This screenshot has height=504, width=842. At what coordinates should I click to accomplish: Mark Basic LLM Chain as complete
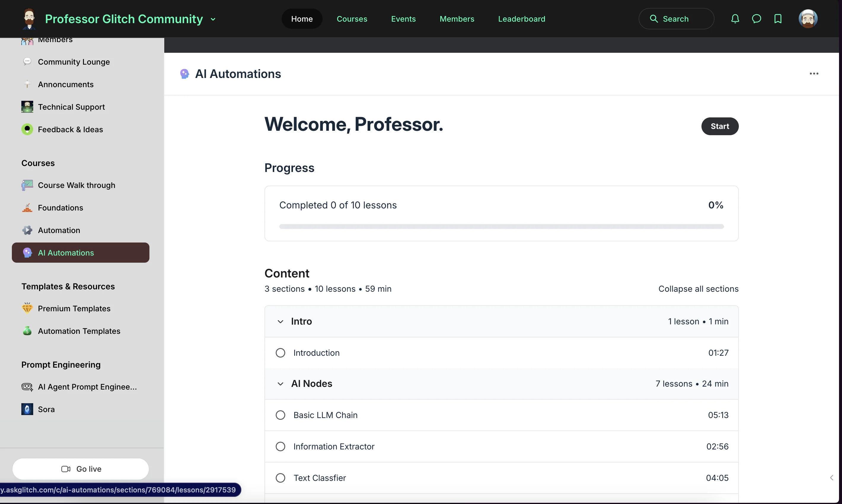coord(280,415)
